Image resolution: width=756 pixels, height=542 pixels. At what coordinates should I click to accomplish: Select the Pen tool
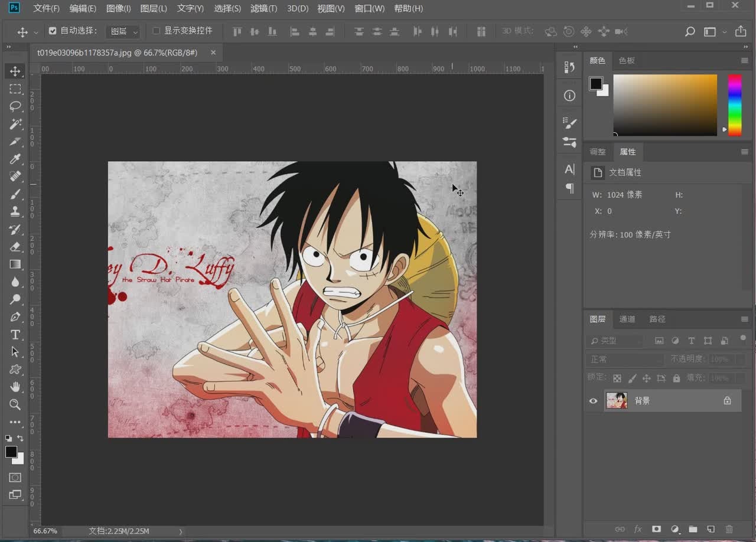pos(15,317)
